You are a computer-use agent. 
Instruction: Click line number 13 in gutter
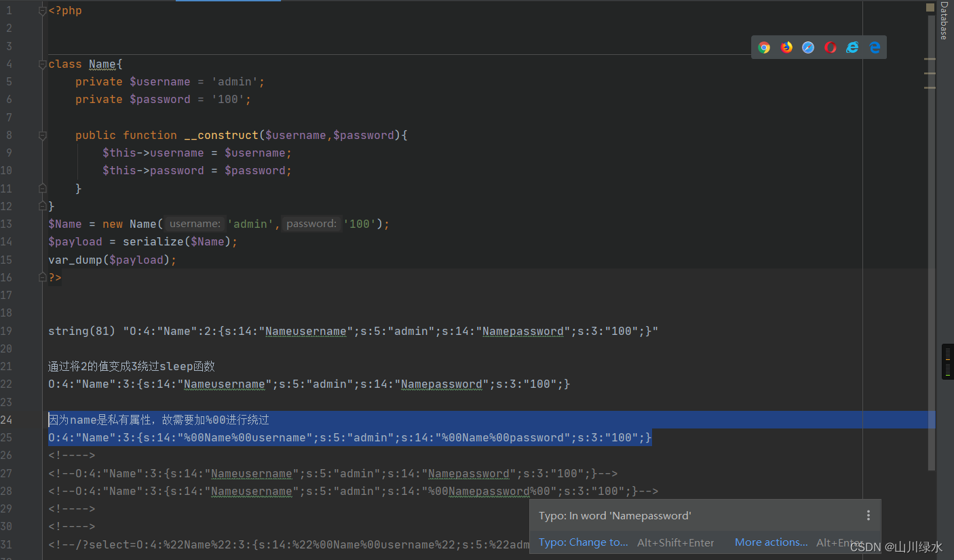pos(7,224)
